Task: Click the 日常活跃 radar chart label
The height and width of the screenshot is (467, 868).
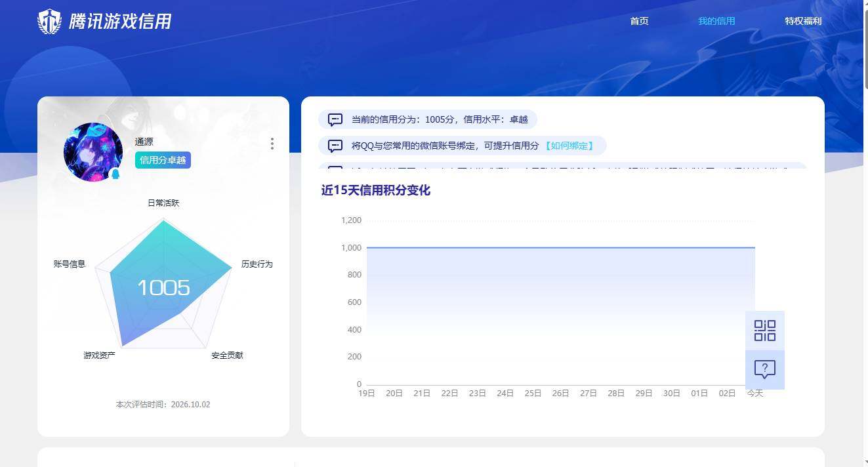Action: coord(163,203)
